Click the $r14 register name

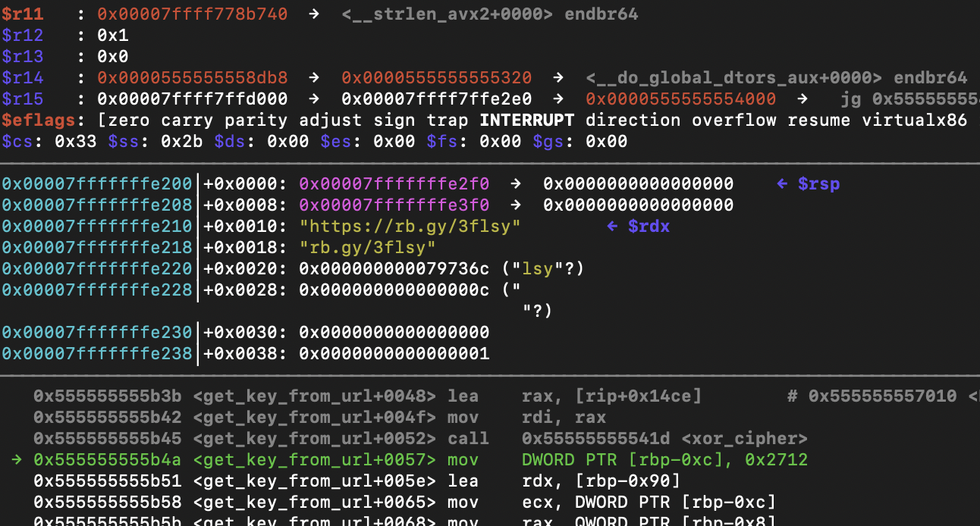tap(23, 78)
